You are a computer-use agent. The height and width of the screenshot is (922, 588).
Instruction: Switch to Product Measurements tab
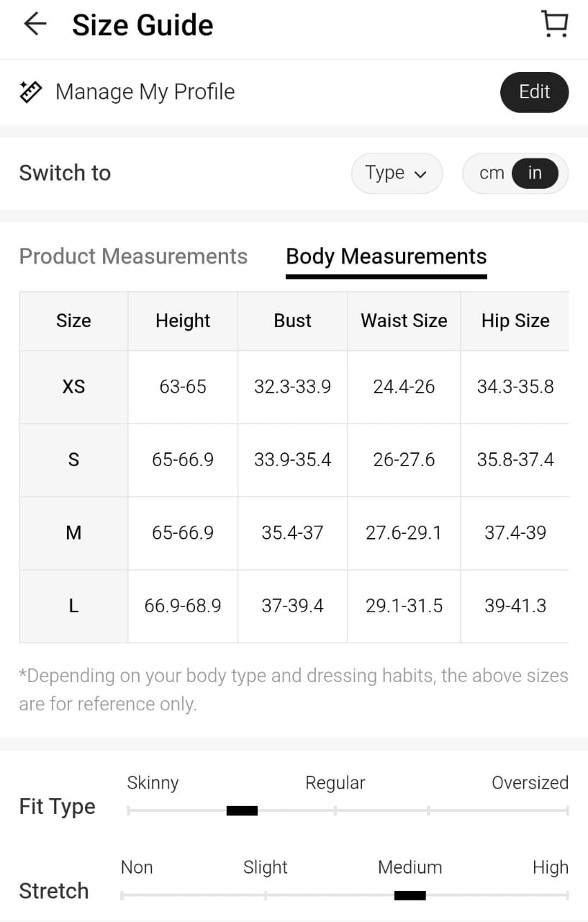(133, 256)
